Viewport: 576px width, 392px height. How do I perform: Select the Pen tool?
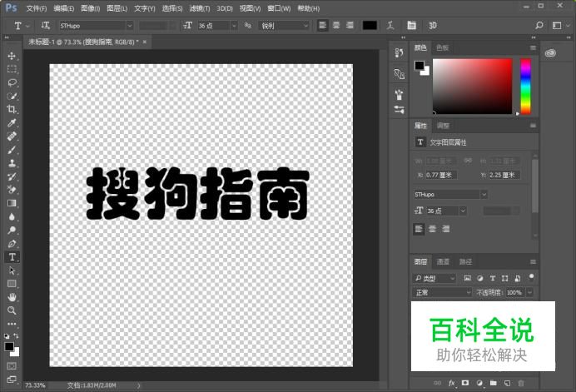tap(12, 244)
